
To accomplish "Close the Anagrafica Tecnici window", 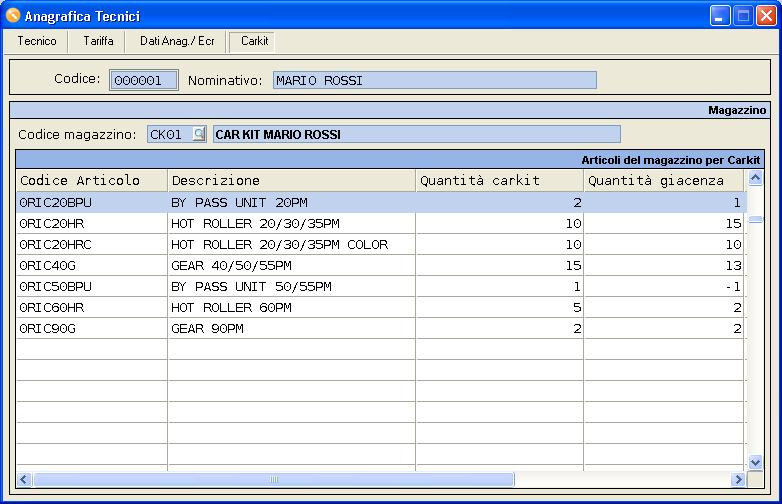I will [x=766, y=15].
